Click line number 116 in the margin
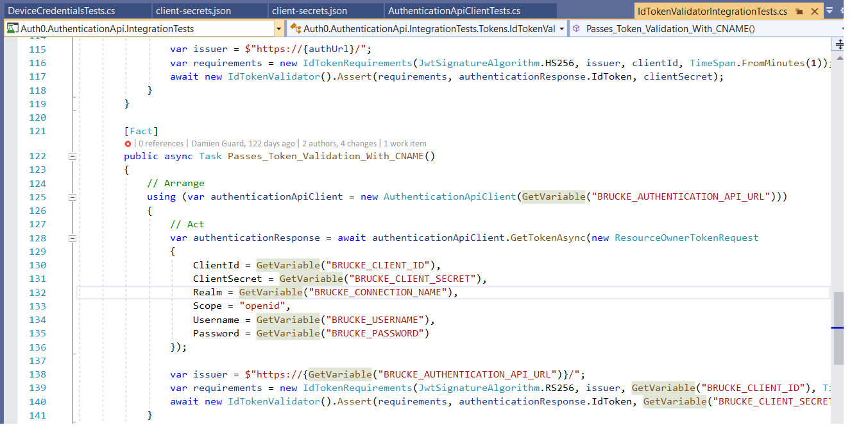The width and height of the screenshot is (868, 443). click(37, 63)
